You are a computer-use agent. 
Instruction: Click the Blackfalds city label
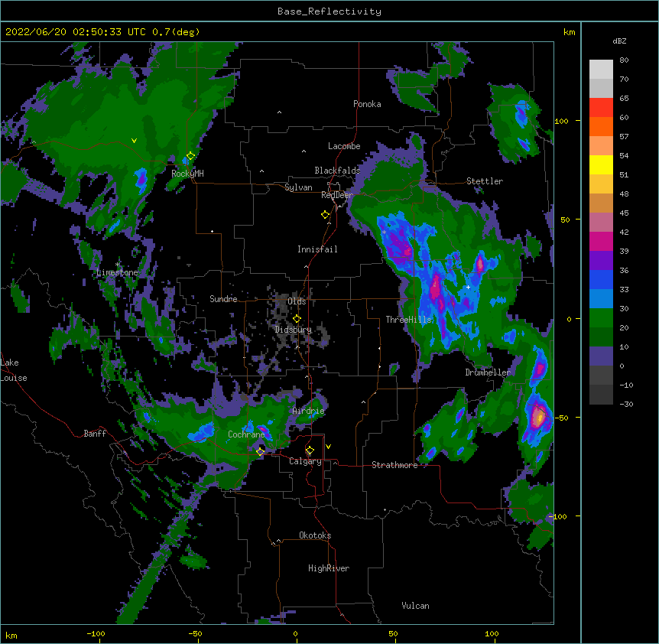337,171
